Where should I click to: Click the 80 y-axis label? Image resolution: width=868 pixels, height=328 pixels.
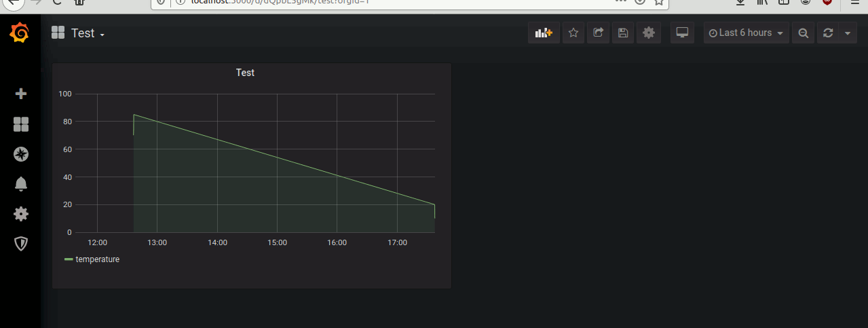point(67,122)
